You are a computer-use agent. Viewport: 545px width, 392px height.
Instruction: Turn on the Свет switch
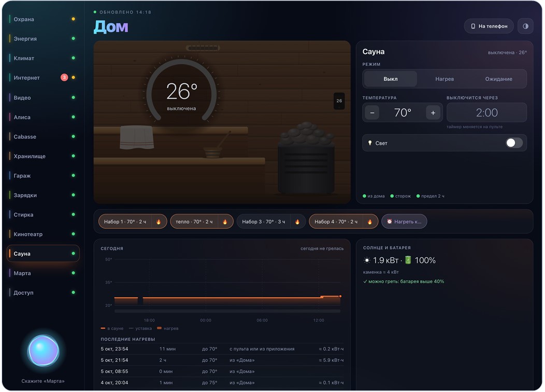pos(514,143)
